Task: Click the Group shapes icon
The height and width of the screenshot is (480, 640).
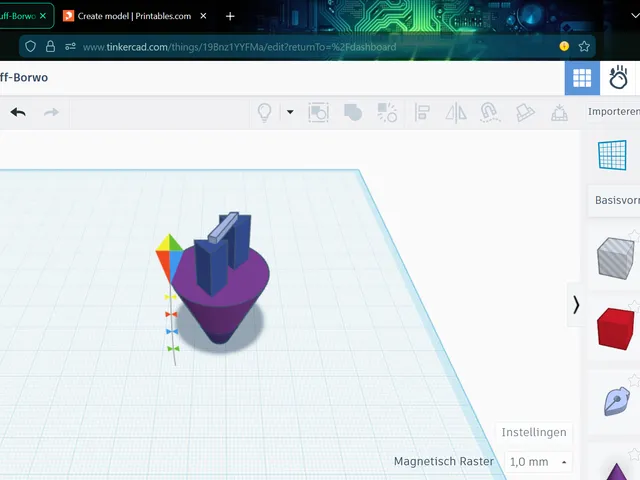Action: pyautogui.click(x=353, y=112)
